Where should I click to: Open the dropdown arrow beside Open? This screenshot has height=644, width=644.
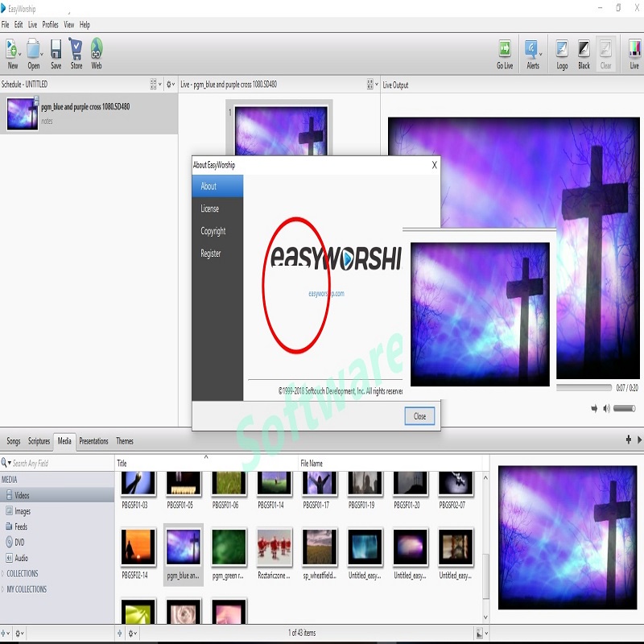(x=43, y=53)
